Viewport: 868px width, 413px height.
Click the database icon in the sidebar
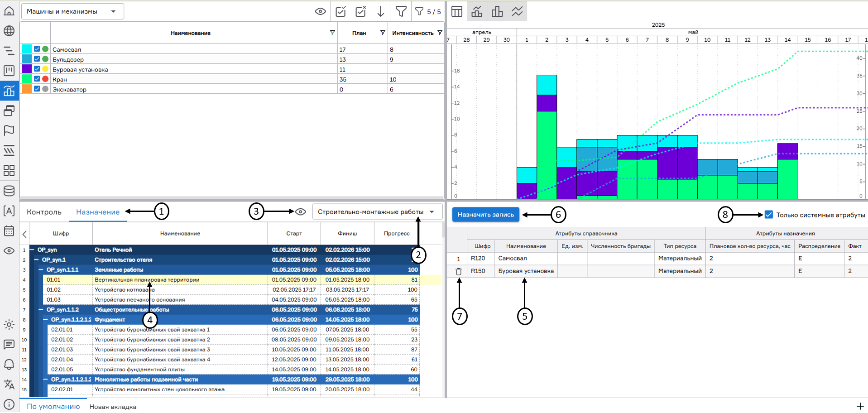[x=9, y=191]
